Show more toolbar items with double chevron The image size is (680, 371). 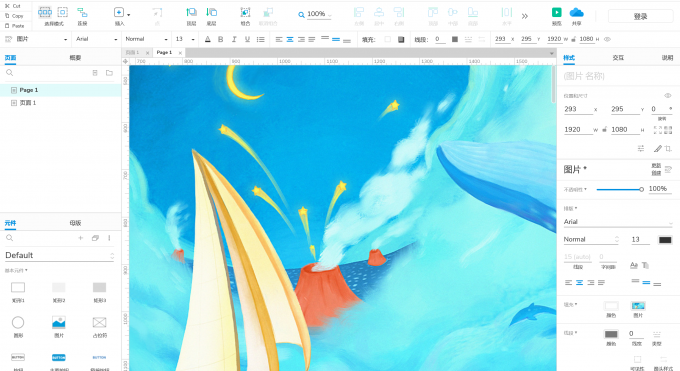(x=525, y=16)
